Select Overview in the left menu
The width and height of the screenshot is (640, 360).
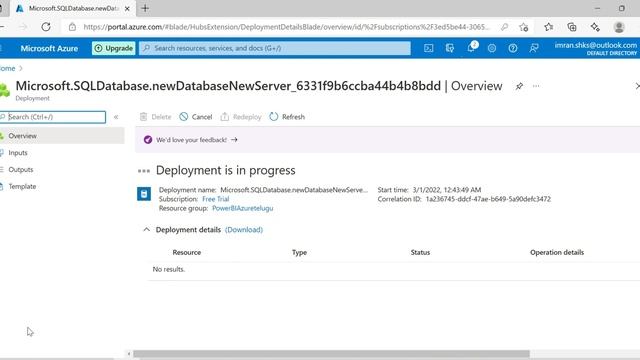click(62, 136)
